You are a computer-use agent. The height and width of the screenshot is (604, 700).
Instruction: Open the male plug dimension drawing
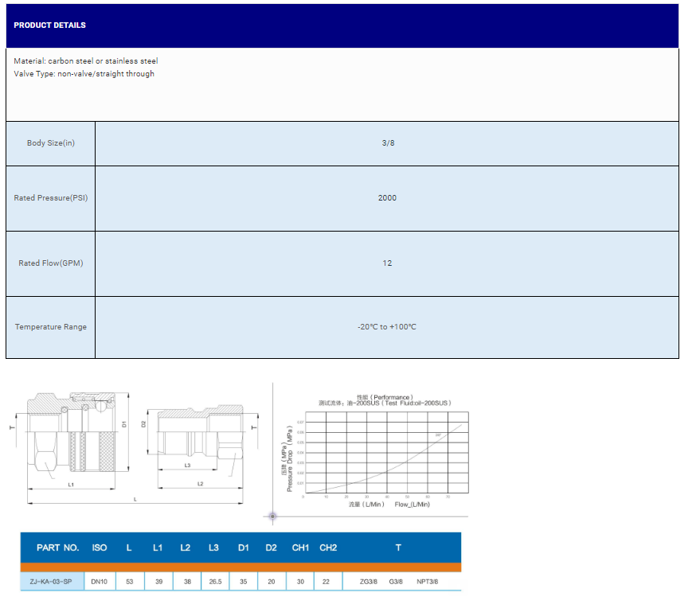point(197,442)
